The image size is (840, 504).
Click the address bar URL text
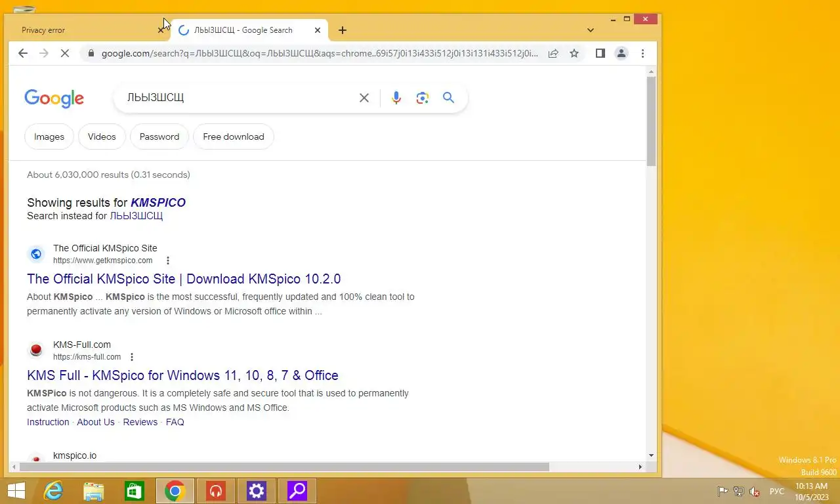pos(320,53)
